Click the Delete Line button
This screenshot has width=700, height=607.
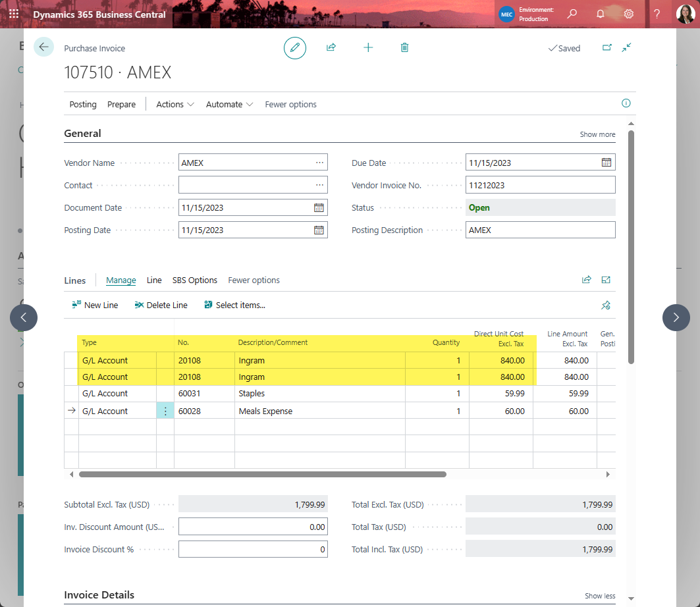pos(161,305)
